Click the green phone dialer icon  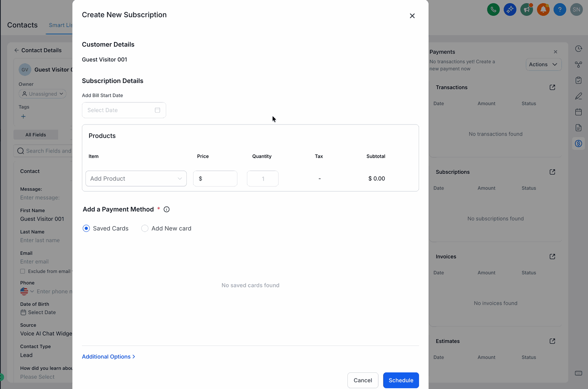[493, 9]
